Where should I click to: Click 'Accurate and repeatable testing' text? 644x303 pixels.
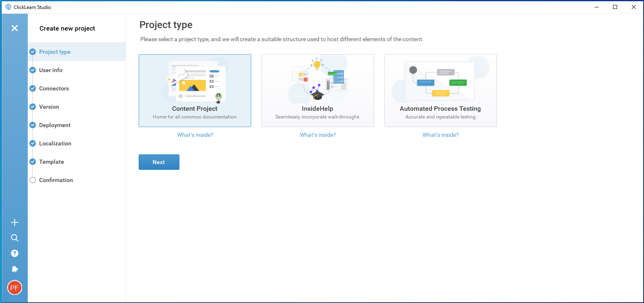pyautogui.click(x=440, y=117)
